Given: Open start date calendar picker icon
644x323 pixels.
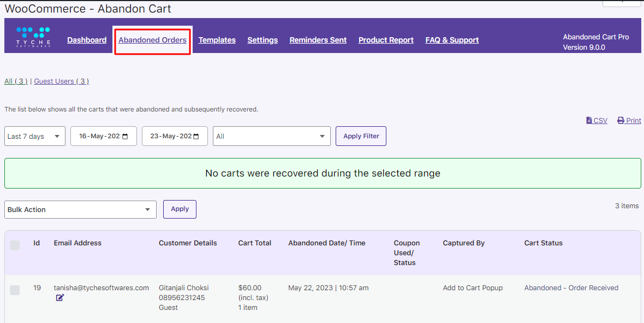Looking at the screenshot, I should tap(126, 137).
